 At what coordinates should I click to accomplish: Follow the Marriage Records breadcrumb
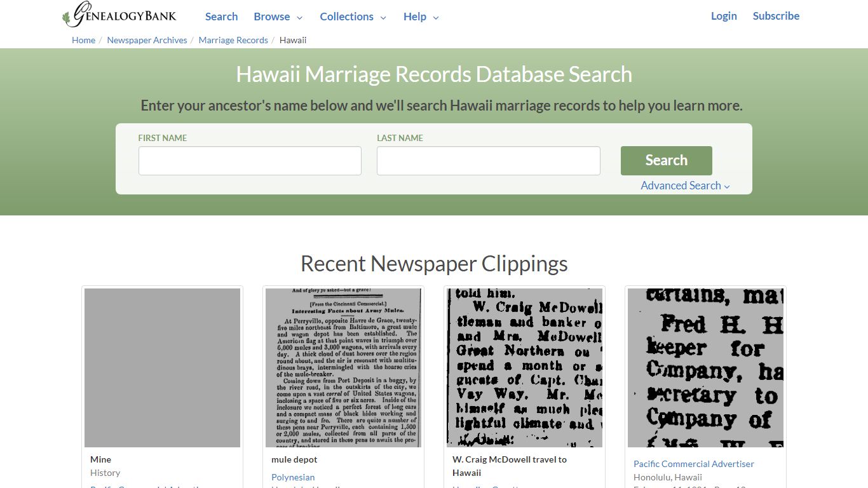[x=233, y=40]
